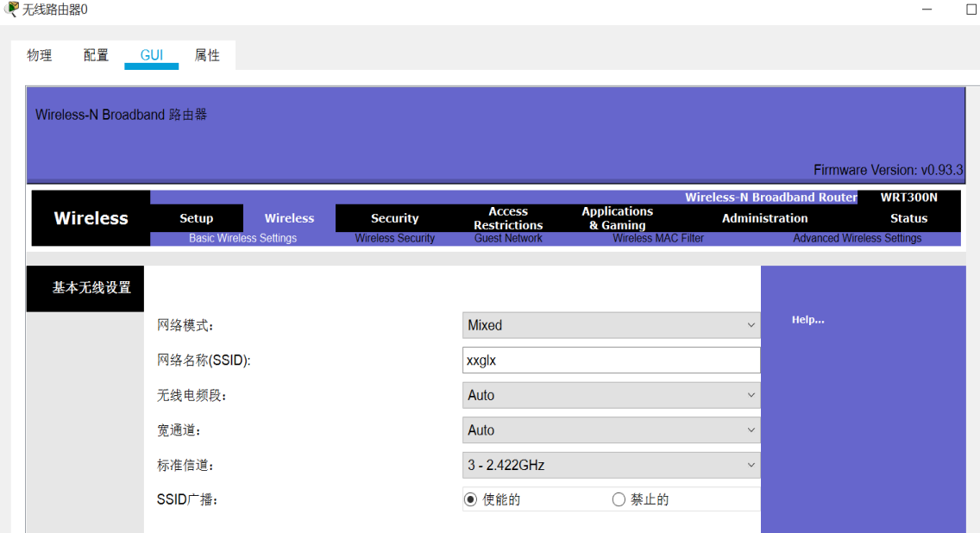Image resolution: width=980 pixels, height=533 pixels.
Task: Switch to the 配置 tab
Action: pyautogui.click(x=96, y=55)
